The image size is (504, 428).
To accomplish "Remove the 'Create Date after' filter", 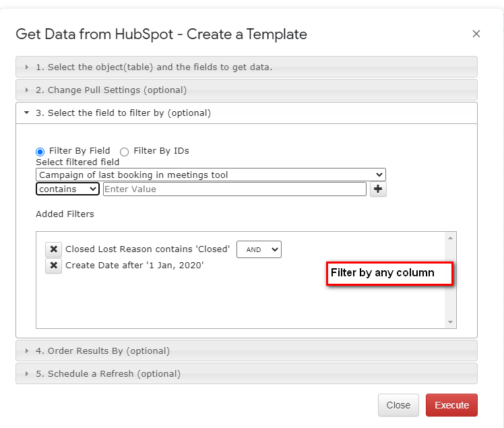I will [54, 266].
